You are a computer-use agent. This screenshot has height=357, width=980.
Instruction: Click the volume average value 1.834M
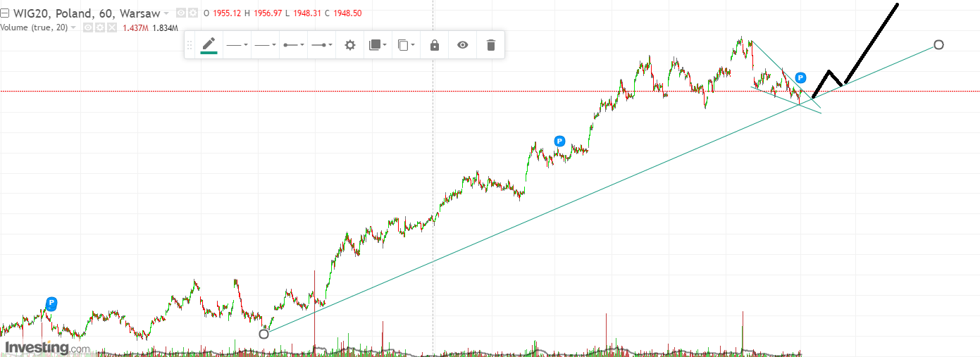[x=165, y=28]
